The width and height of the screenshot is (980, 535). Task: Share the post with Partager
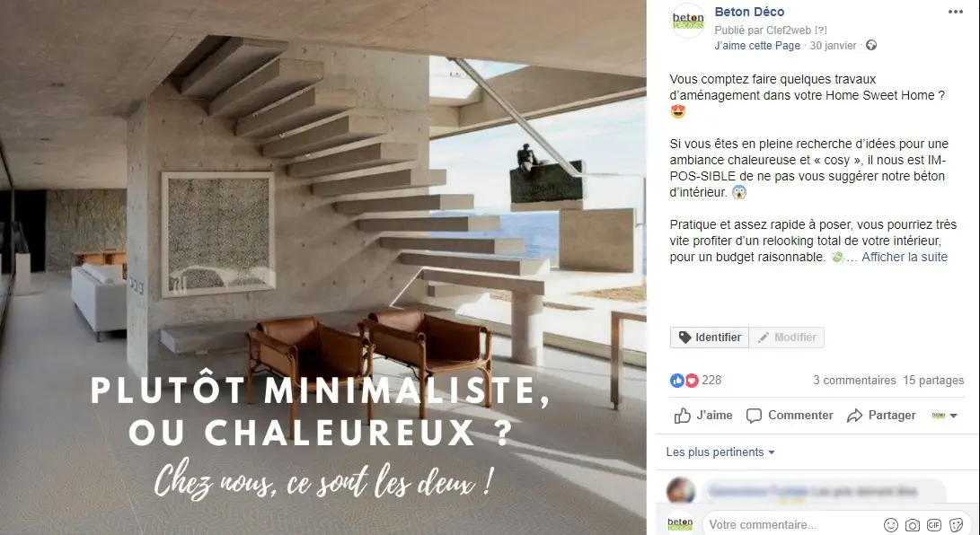click(x=881, y=415)
